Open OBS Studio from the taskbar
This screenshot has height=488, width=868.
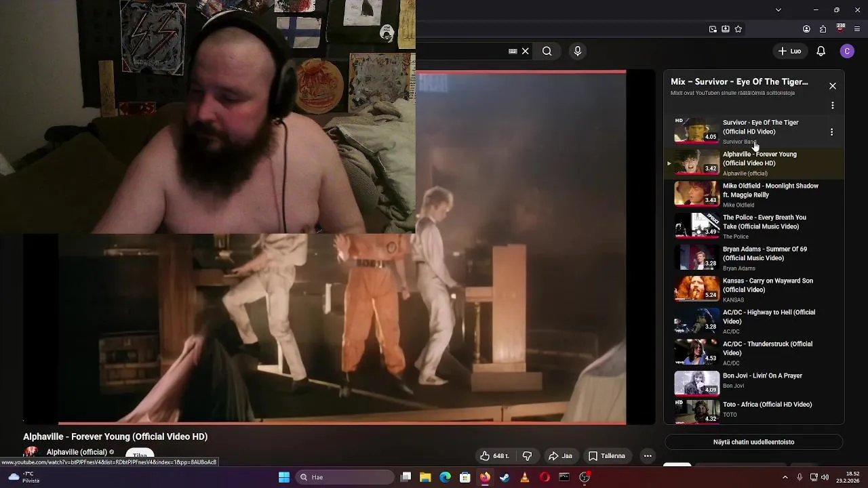click(585, 477)
